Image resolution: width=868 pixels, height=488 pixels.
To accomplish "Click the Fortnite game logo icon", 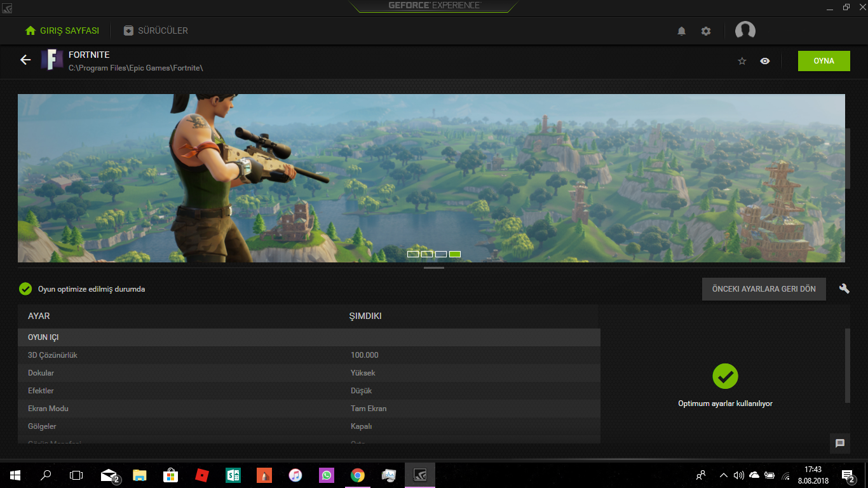I will (52, 60).
